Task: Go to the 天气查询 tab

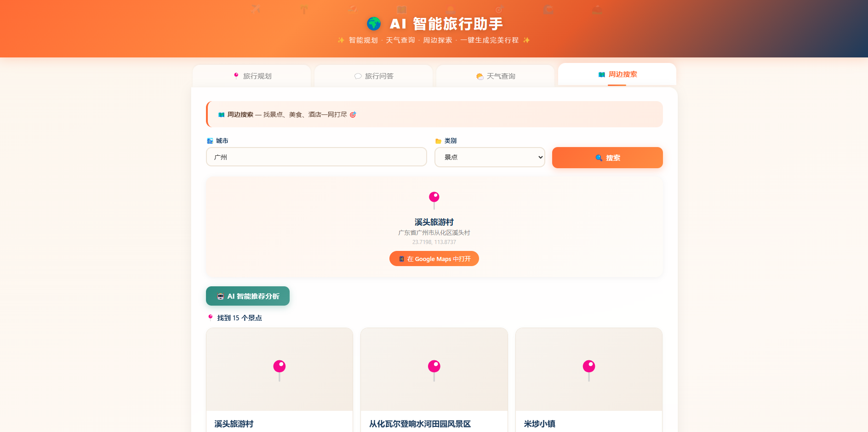Action: (x=495, y=76)
